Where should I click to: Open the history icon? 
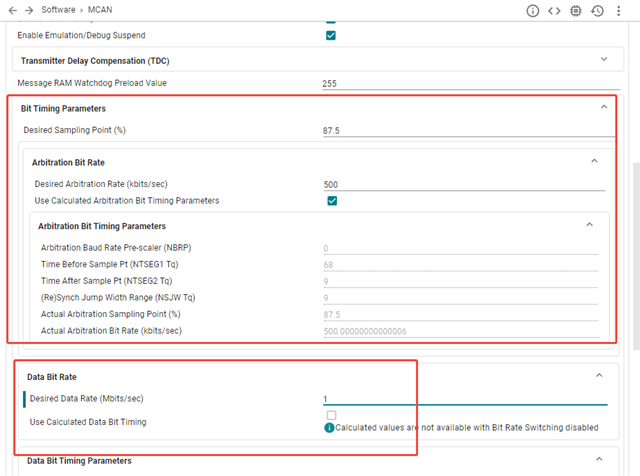click(x=597, y=11)
